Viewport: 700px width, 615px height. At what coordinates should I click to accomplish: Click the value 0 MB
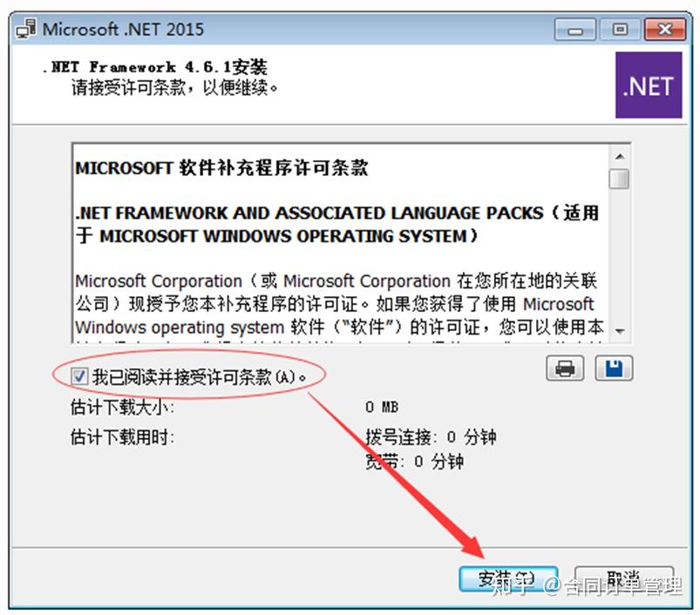point(382,407)
